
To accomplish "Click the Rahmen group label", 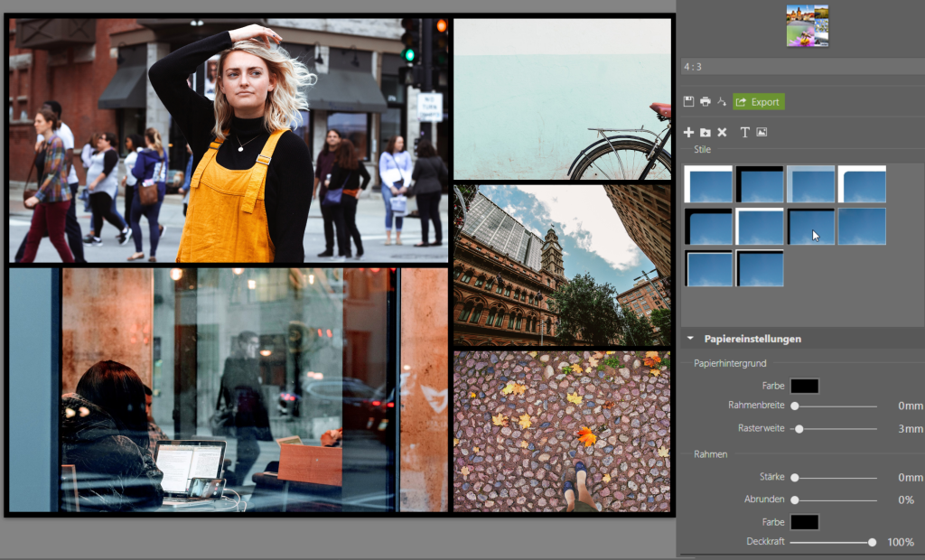I will [x=710, y=453].
